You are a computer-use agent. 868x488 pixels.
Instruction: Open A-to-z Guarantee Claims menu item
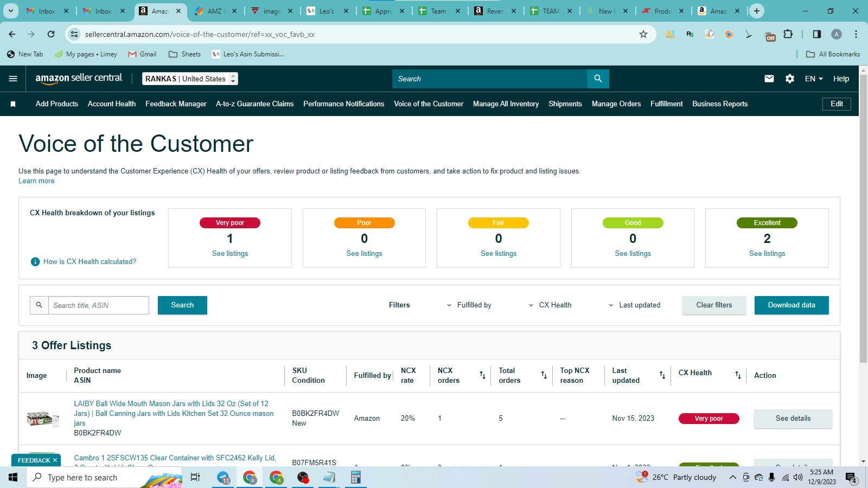point(254,104)
